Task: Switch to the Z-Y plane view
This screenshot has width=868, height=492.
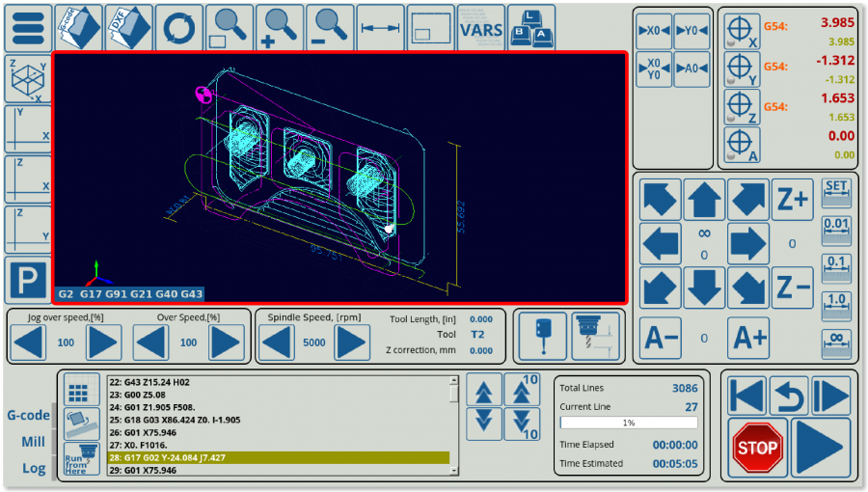Action: pos(28,230)
